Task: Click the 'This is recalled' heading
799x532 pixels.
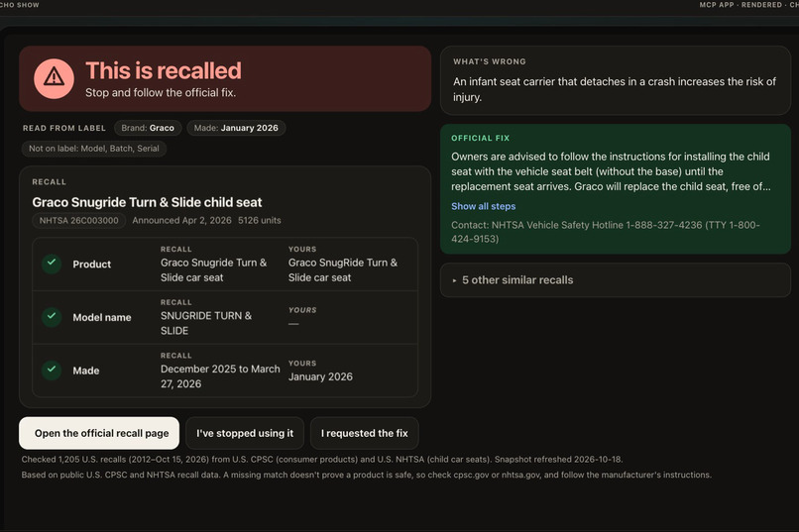Action: click(x=164, y=70)
